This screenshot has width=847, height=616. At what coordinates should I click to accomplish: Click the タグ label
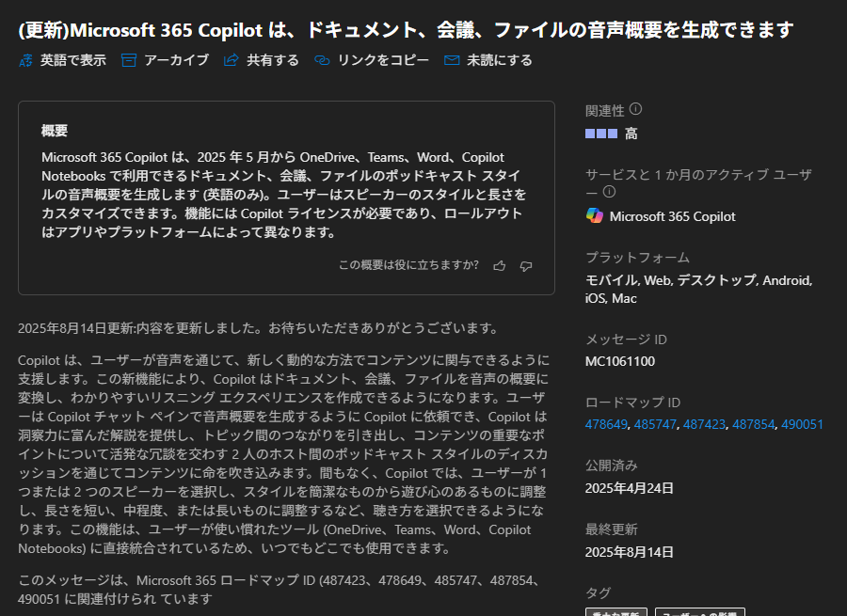[x=598, y=592]
